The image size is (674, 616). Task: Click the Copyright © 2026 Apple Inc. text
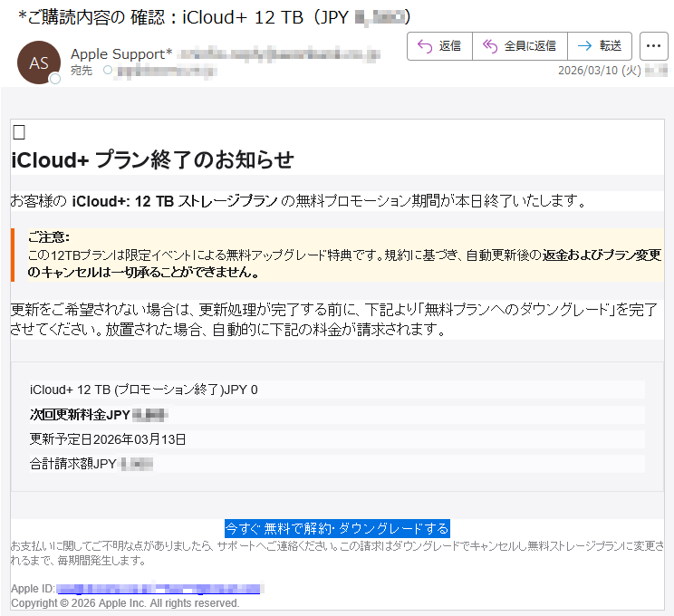point(125,603)
